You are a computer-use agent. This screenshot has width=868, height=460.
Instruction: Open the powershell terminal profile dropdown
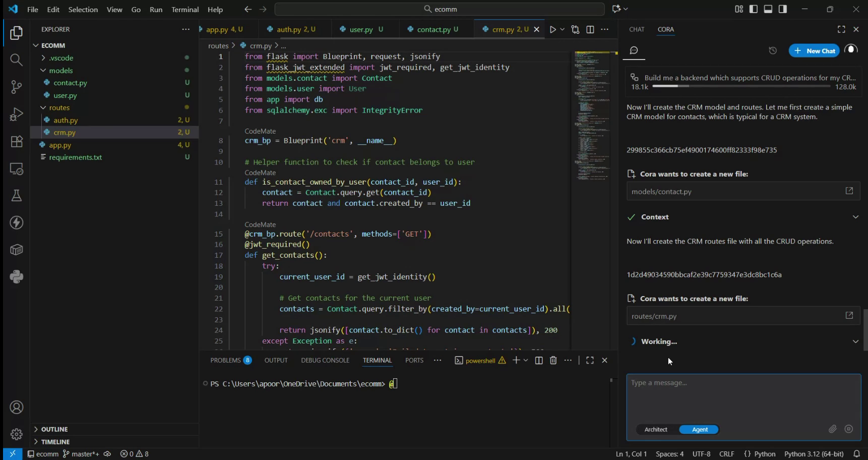pyautogui.click(x=526, y=360)
